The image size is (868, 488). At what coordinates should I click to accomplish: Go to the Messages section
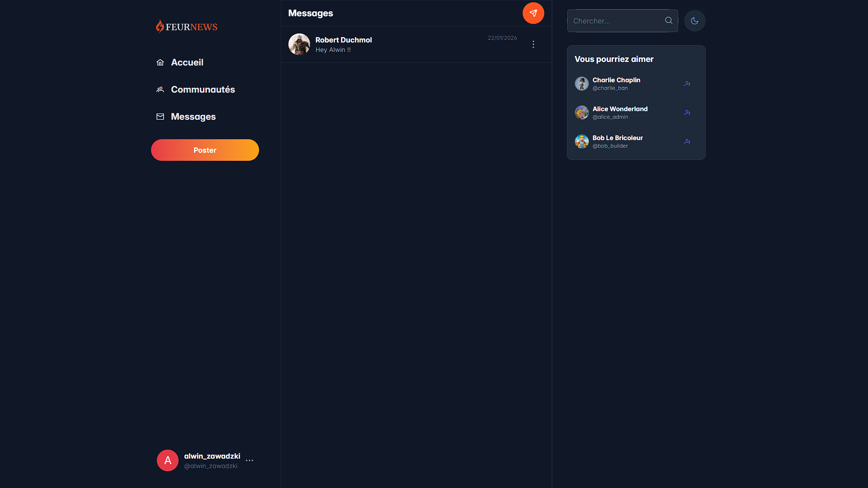coord(193,117)
